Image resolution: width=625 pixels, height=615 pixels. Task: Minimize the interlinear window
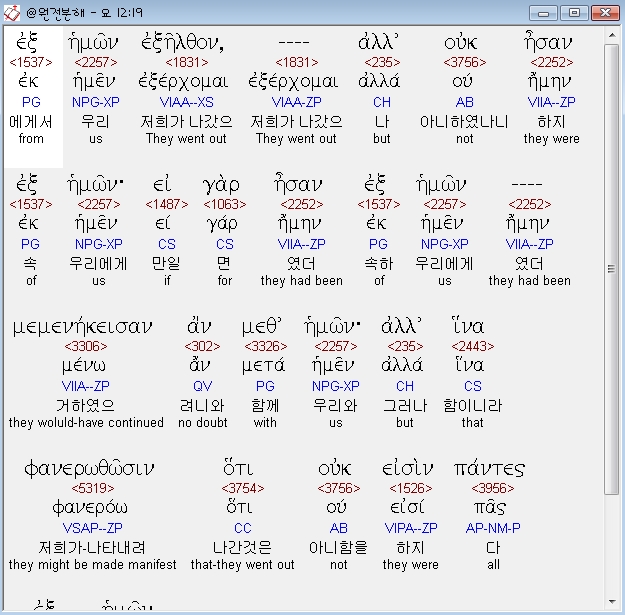tap(543, 13)
